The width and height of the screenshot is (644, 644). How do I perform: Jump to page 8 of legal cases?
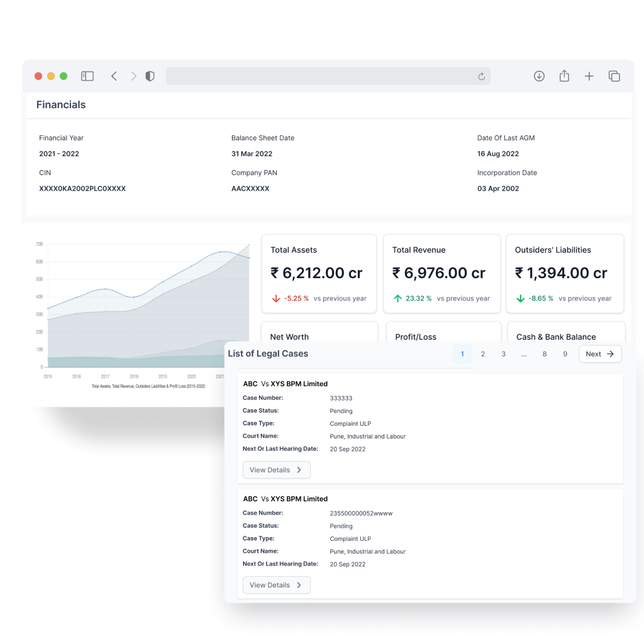tap(545, 354)
